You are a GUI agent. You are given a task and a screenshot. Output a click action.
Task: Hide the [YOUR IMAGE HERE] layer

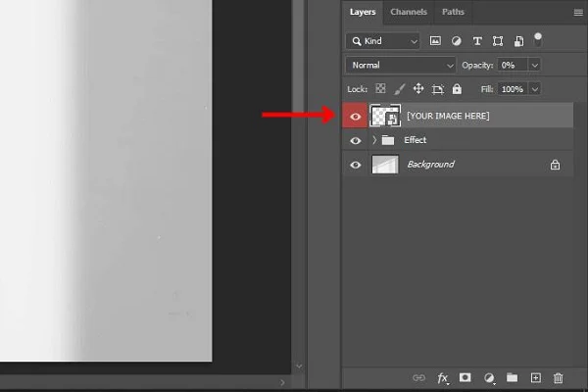click(355, 117)
